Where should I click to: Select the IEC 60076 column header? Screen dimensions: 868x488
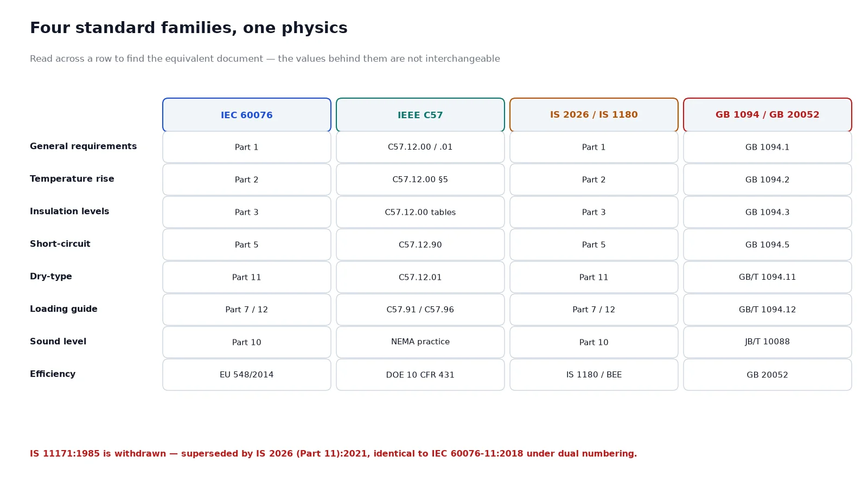point(247,115)
